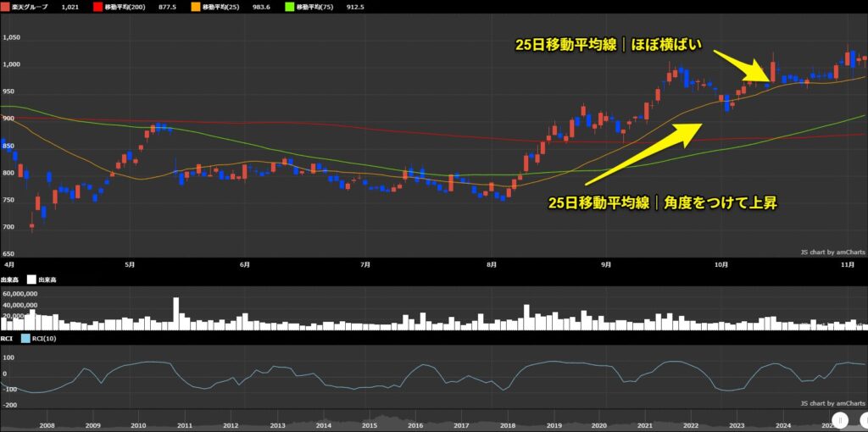Open the upper JS chart by amCharts link
This screenshot has width=868, height=432.
tap(832, 252)
